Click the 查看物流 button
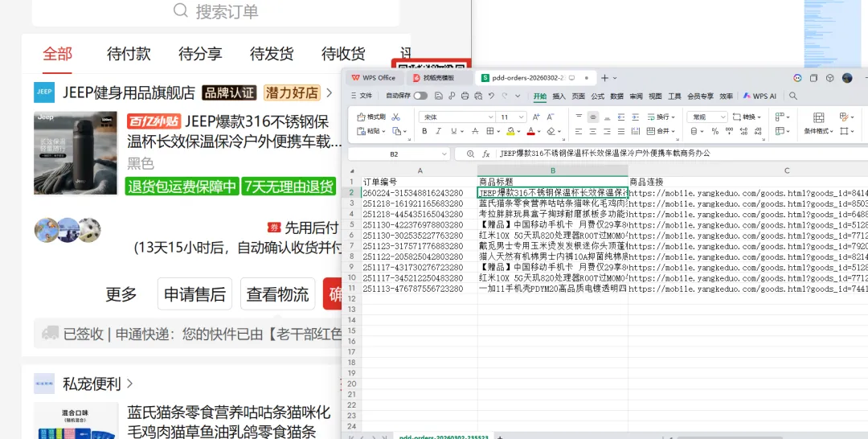868x439 pixels. pyautogui.click(x=277, y=294)
